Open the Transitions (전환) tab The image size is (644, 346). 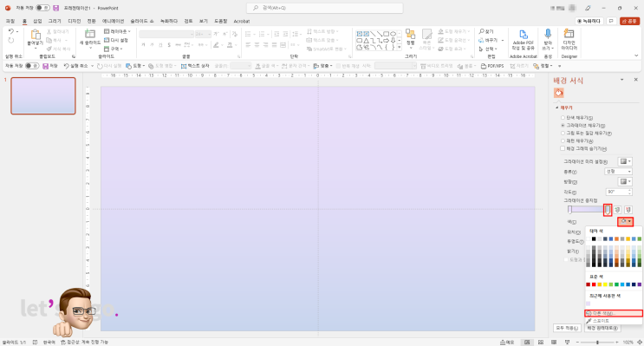[91, 21]
